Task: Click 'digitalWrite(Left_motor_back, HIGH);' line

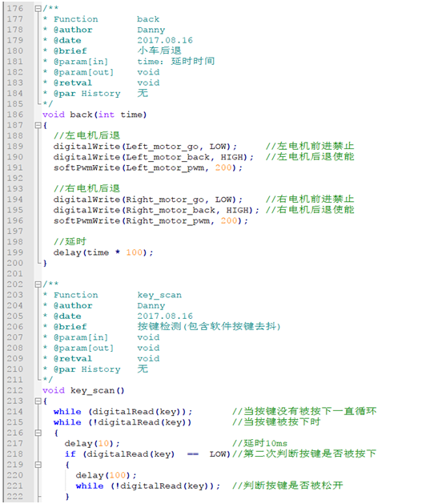Action: click(154, 157)
